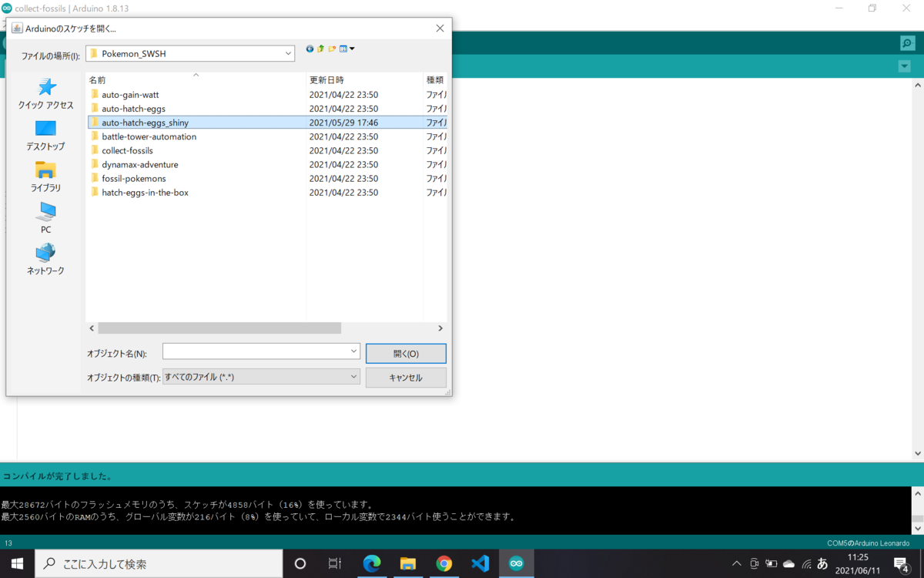Select the fossil-pokemons folder

pyautogui.click(x=133, y=178)
